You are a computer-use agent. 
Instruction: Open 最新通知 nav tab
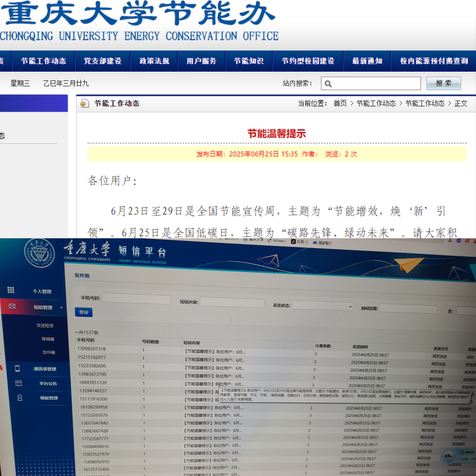(367, 61)
